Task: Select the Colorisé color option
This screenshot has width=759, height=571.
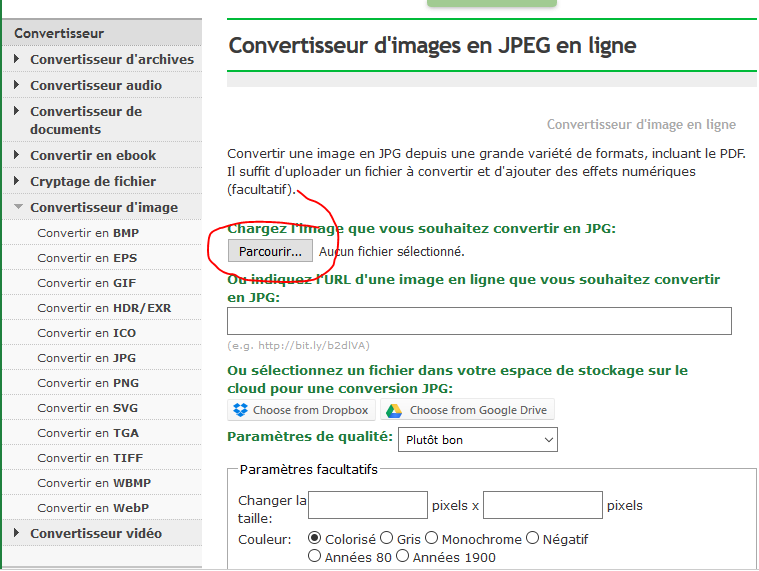Action: [314, 538]
